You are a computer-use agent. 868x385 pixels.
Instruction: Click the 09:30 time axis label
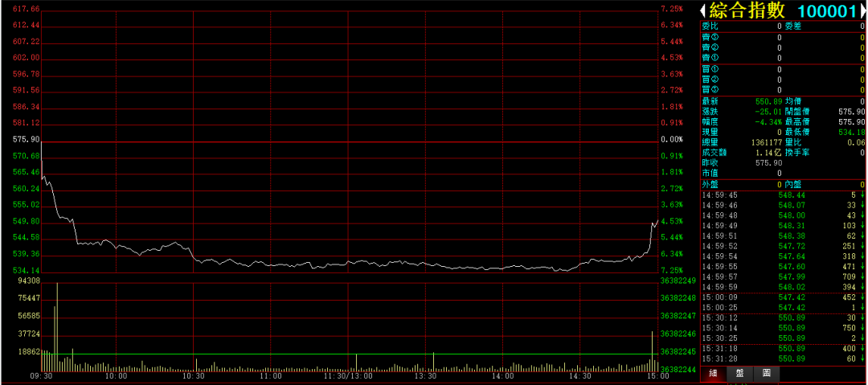[42, 375]
